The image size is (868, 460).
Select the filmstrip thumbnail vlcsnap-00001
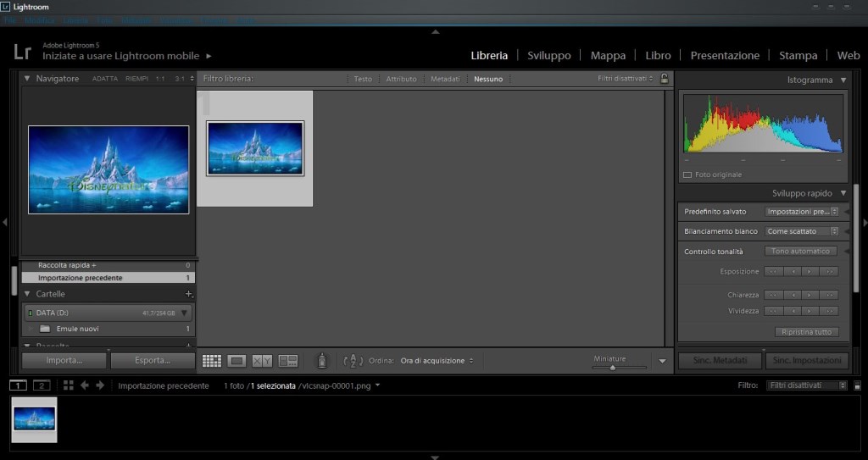tap(34, 419)
